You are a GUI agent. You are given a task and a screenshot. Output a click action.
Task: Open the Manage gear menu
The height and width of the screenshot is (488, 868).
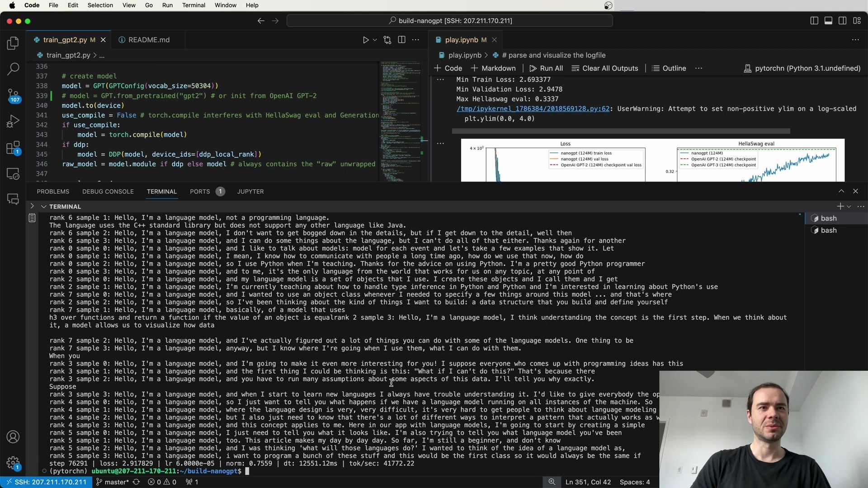pos(13,463)
